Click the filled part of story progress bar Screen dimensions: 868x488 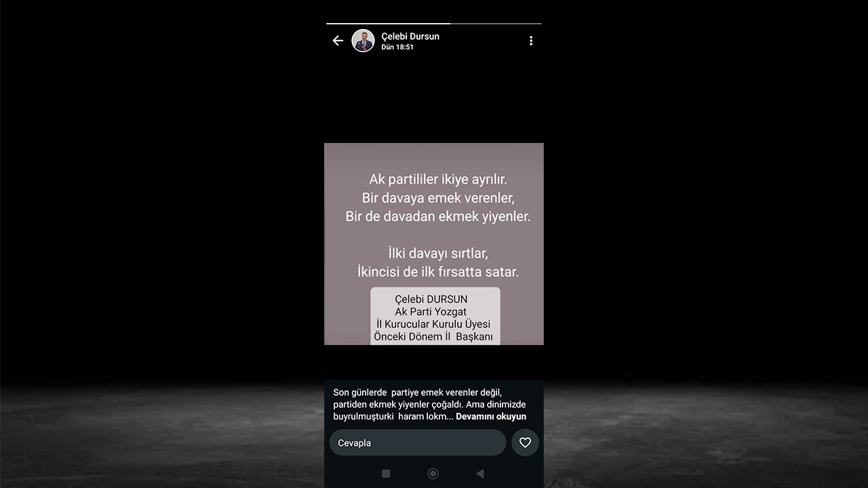[387, 24]
